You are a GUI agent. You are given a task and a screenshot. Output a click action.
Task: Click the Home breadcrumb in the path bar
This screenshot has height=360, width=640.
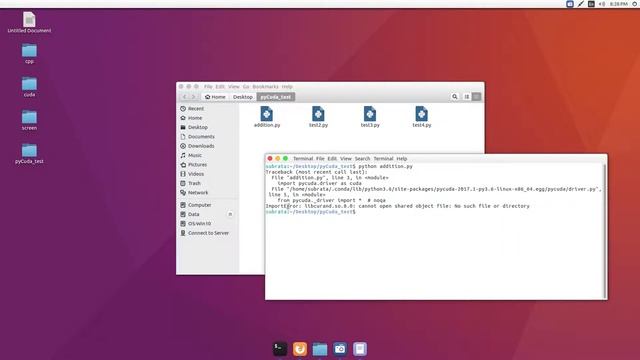[215, 97]
